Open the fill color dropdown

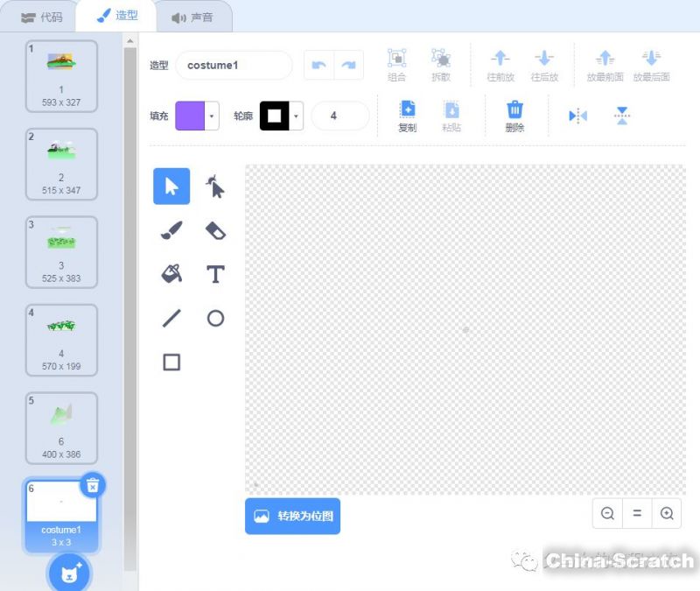coord(212,116)
